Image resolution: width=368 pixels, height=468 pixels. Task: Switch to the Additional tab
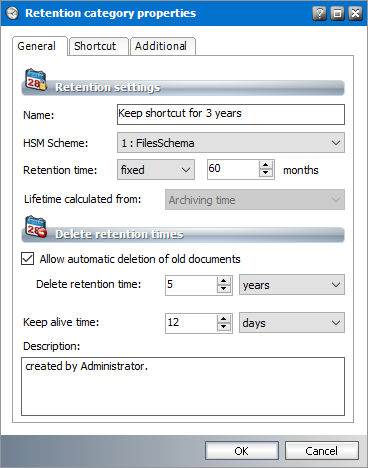click(x=163, y=46)
